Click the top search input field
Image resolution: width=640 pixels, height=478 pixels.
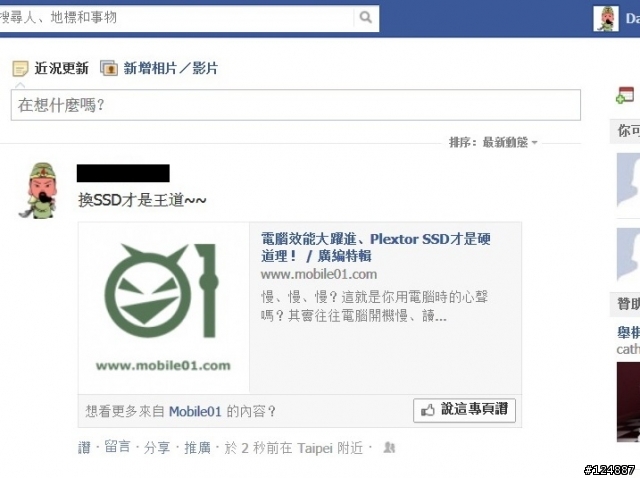(x=176, y=18)
